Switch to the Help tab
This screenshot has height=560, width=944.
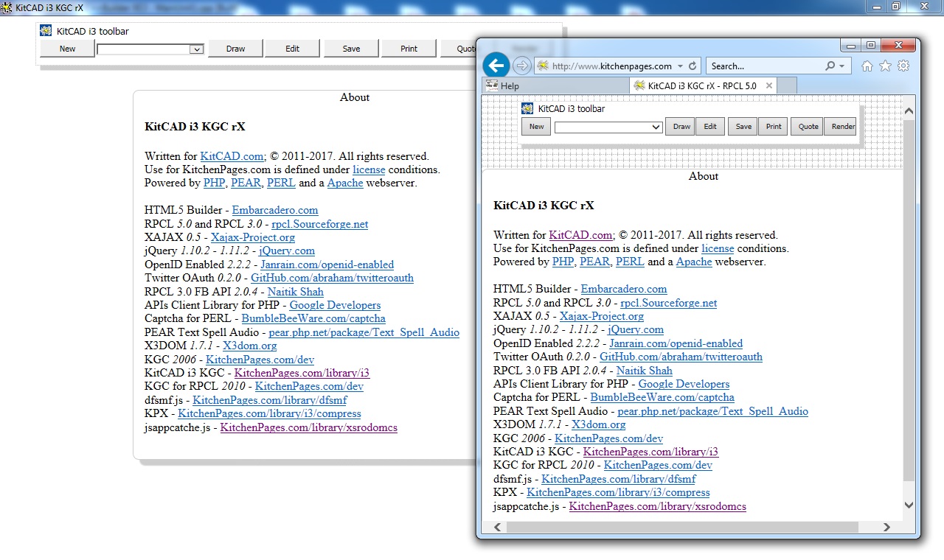pos(555,86)
